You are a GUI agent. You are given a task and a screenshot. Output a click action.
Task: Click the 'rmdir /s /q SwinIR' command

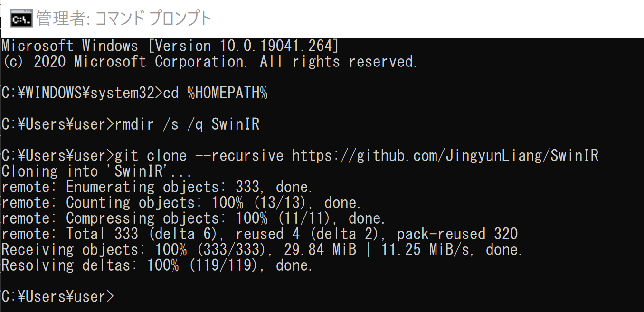[187, 124]
